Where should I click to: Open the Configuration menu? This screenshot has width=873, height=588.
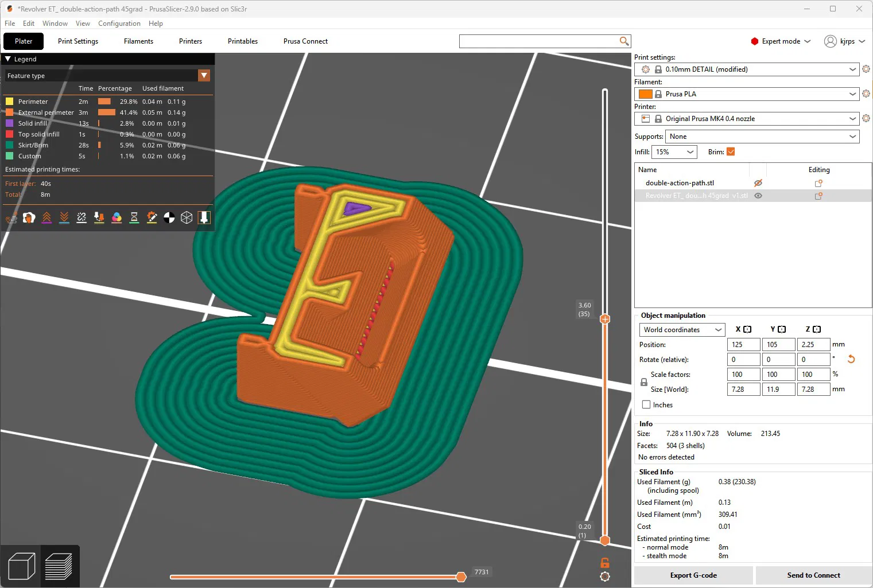119,24
